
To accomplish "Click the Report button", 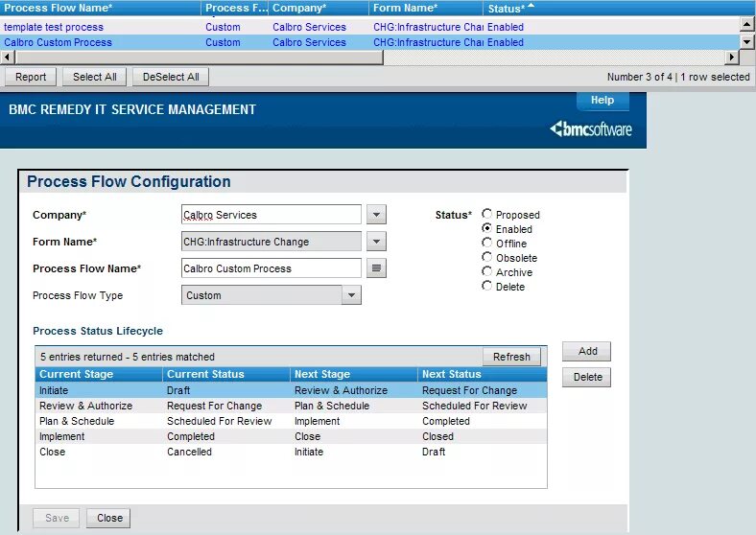I will click(31, 77).
